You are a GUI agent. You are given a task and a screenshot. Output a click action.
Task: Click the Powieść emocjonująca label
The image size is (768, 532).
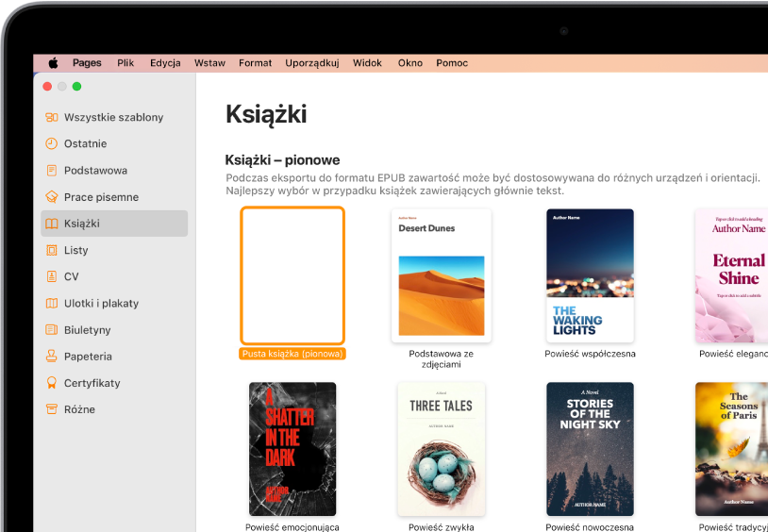[292, 527]
